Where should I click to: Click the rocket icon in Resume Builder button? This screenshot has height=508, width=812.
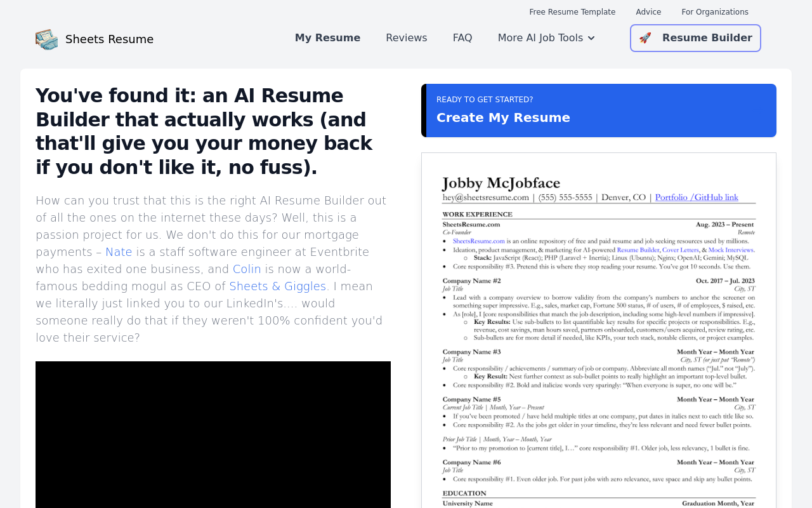coord(645,38)
